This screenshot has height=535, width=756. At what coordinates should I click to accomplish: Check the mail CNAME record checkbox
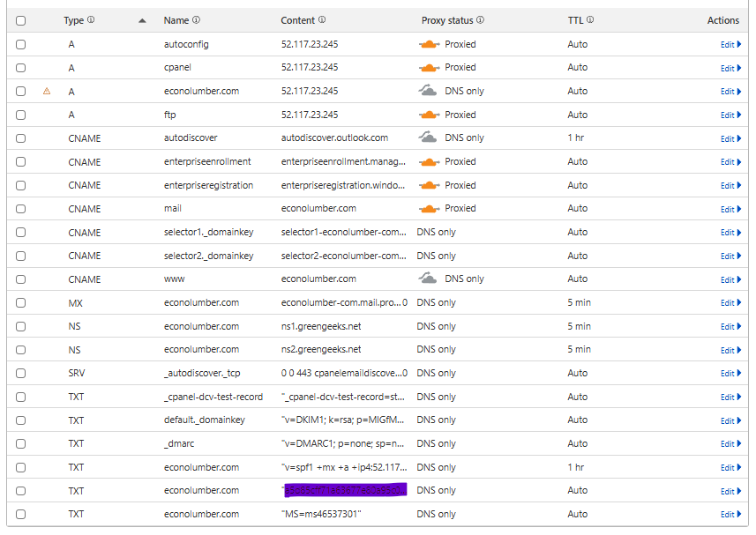point(21,209)
